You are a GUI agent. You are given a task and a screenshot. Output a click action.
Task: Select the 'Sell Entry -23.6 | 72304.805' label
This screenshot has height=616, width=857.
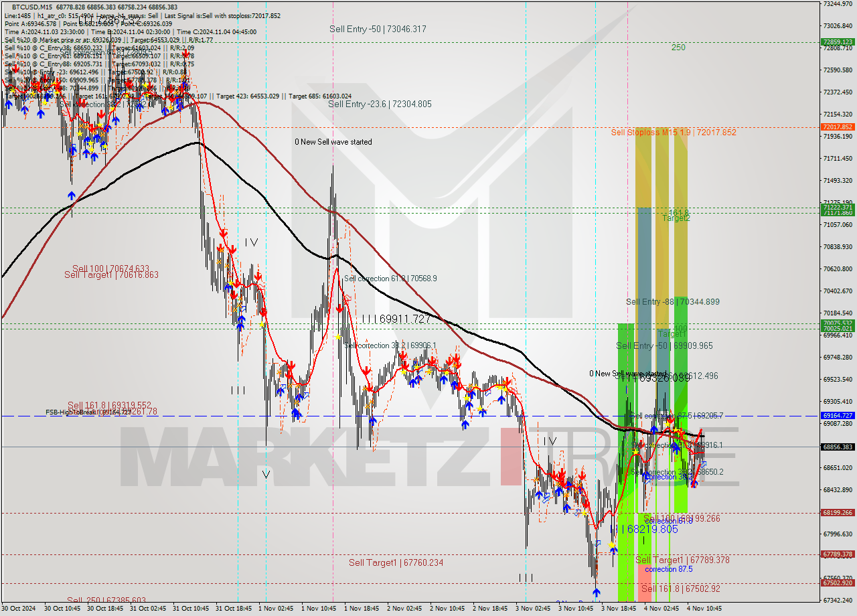(380, 104)
